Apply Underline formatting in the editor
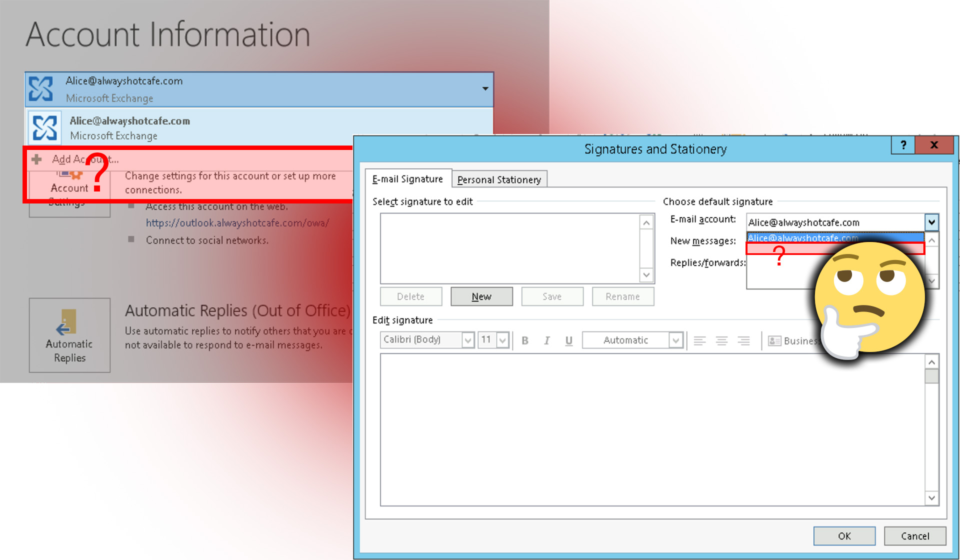The height and width of the screenshot is (560, 960). click(568, 340)
